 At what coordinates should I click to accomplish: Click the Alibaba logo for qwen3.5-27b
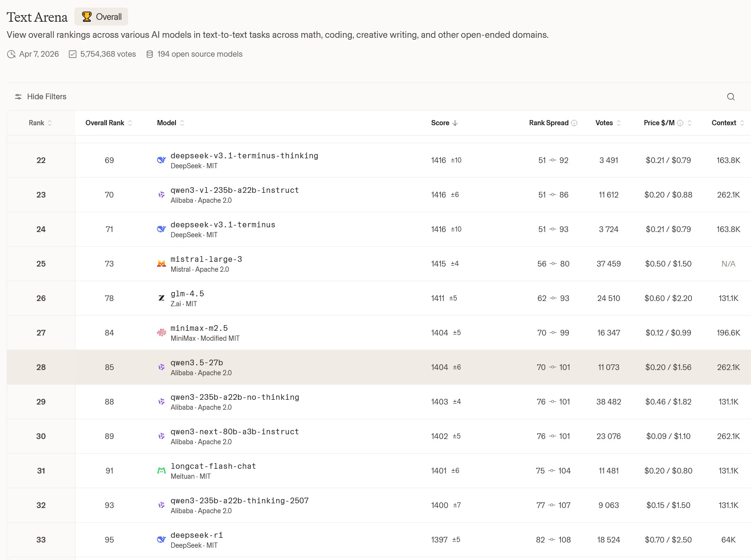click(x=161, y=367)
